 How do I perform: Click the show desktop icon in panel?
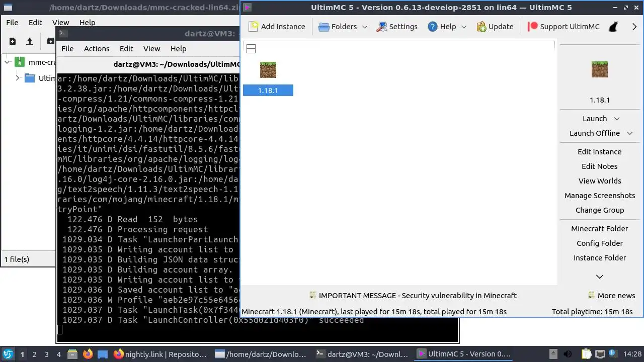(103, 354)
